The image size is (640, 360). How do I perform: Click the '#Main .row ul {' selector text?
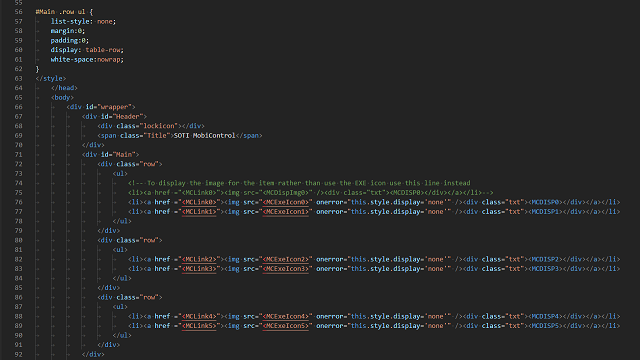tap(64, 12)
